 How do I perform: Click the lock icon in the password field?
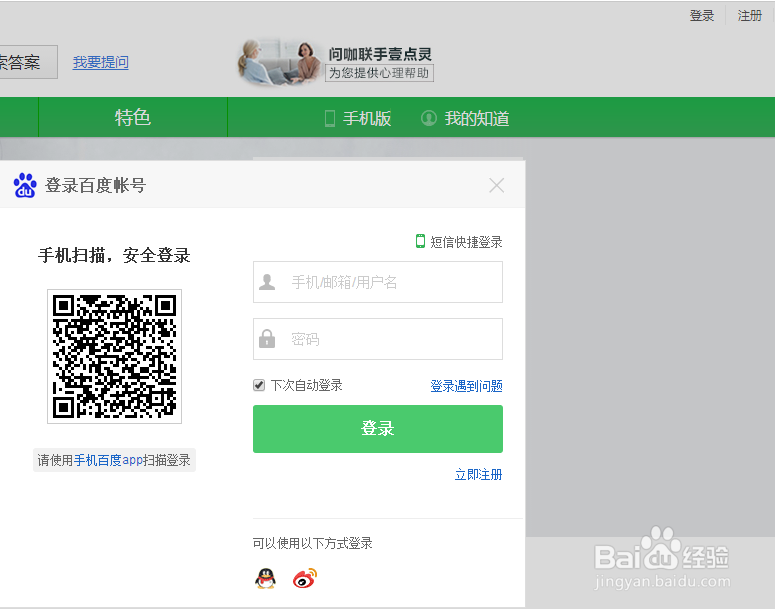[x=267, y=339]
